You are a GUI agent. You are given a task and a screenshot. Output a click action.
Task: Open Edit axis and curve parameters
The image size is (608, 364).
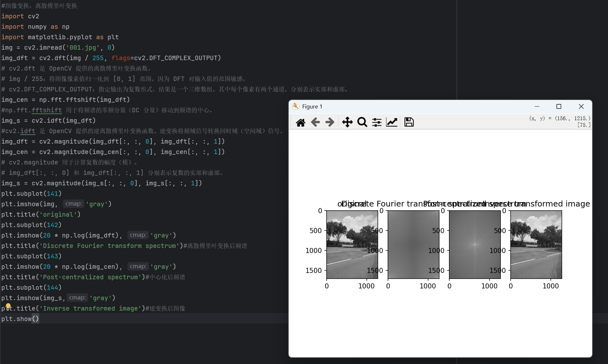pos(392,122)
